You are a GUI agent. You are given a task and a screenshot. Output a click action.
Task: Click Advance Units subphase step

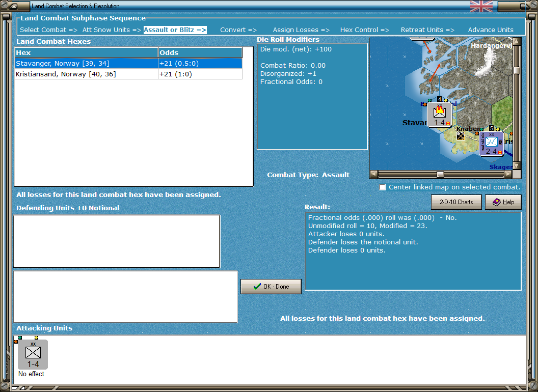pyautogui.click(x=491, y=30)
